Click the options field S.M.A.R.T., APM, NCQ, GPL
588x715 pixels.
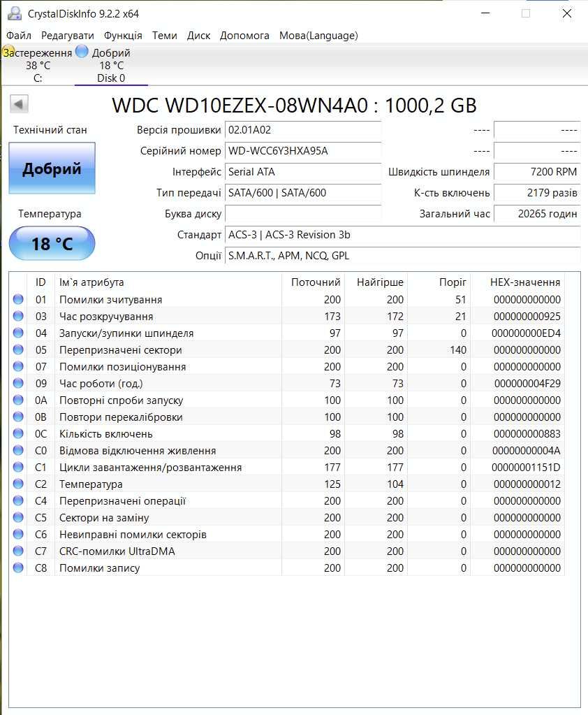403,256
